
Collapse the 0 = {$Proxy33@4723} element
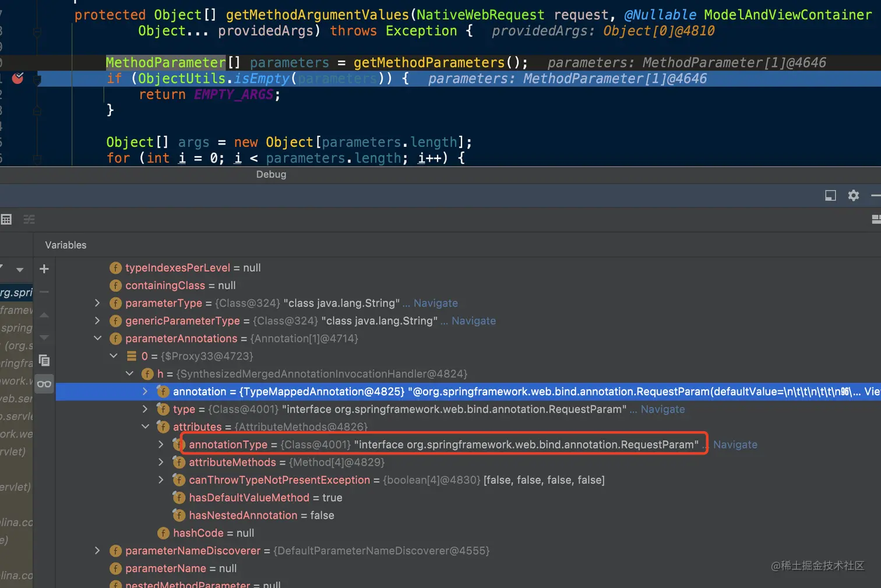[114, 356]
